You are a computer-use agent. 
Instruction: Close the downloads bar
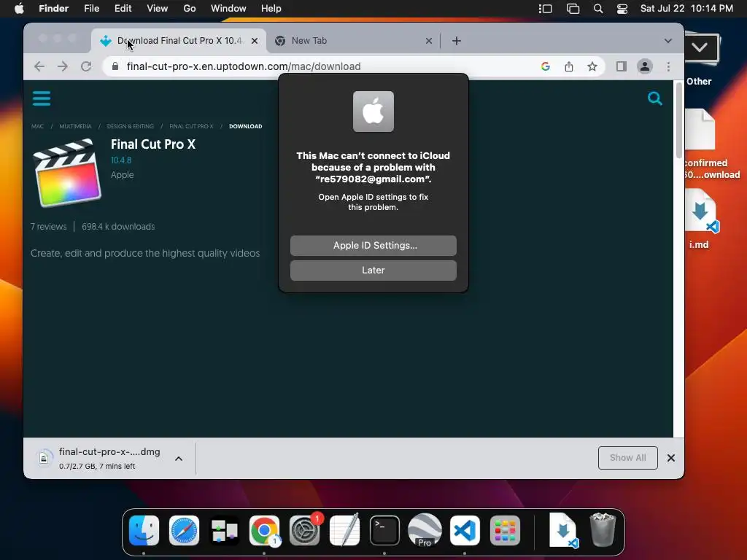tap(671, 458)
